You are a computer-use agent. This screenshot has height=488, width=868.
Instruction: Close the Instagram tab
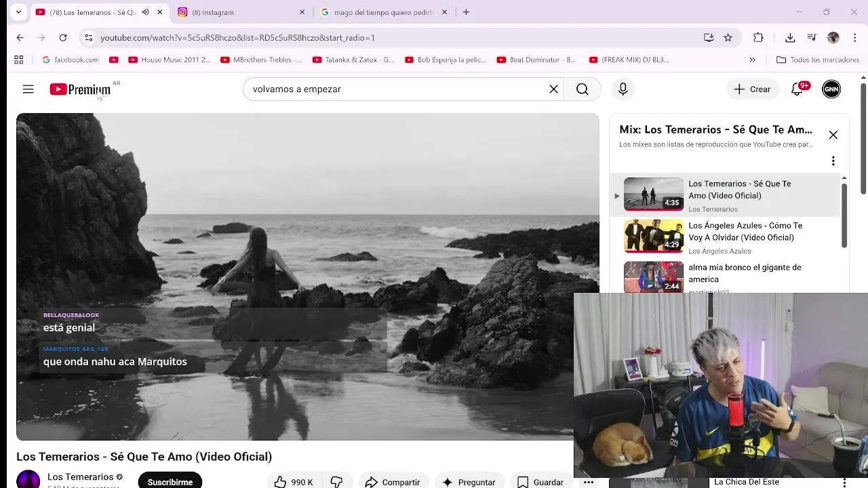pos(302,12)
